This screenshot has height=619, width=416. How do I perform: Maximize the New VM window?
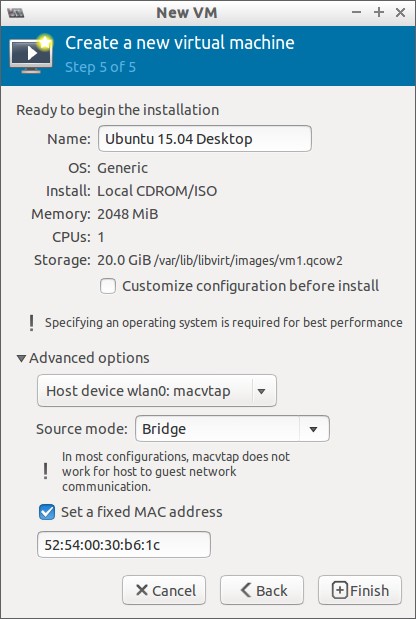379,13
